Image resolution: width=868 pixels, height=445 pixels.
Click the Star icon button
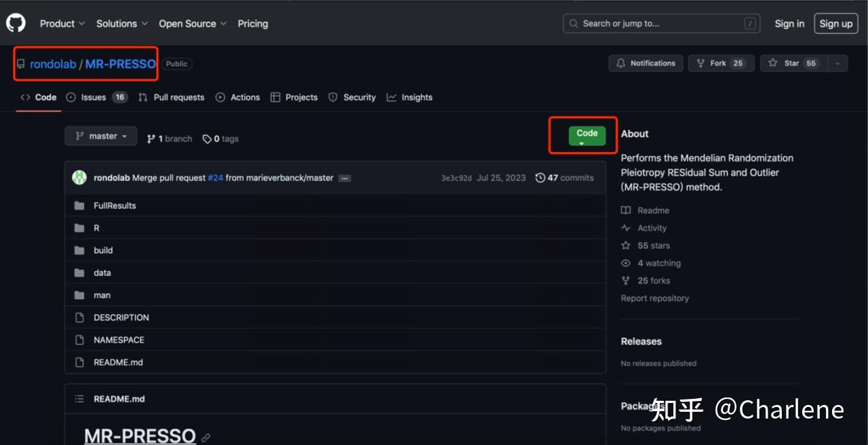pos(773,63)
